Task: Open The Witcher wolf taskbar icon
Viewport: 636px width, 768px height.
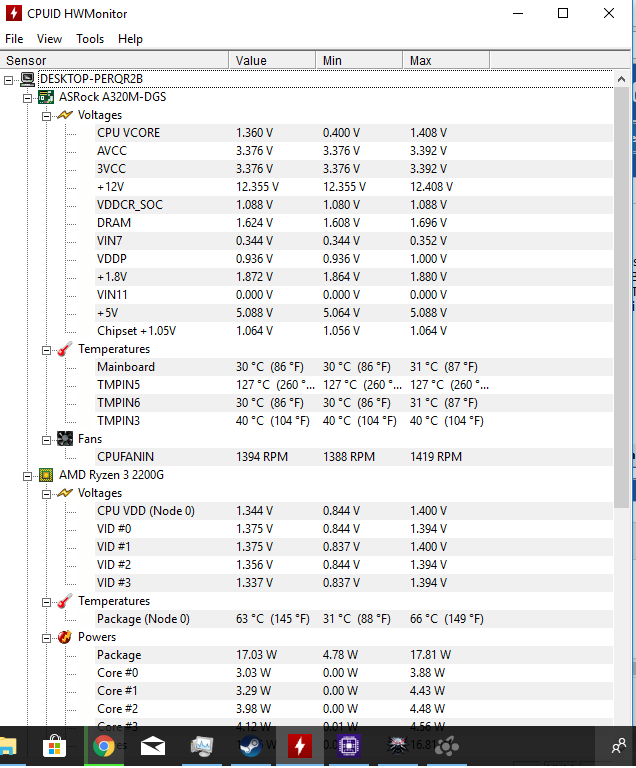Action: [397, 746]
